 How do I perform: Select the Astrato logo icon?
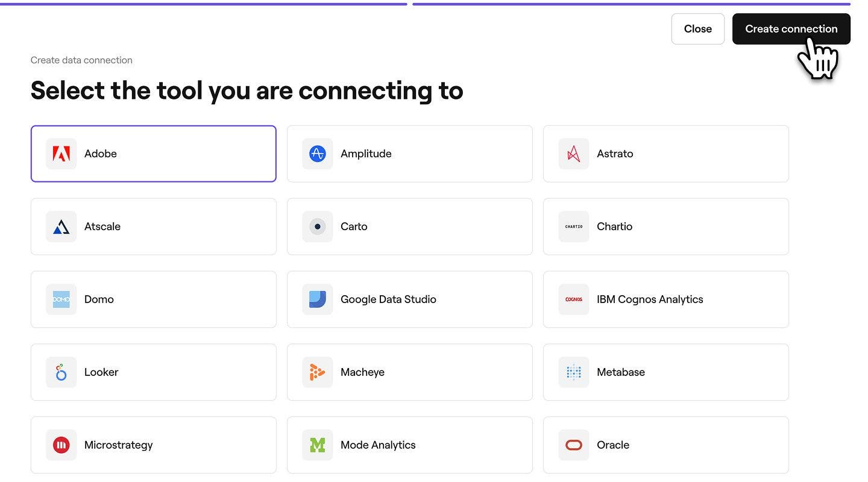tap(573, 154)
